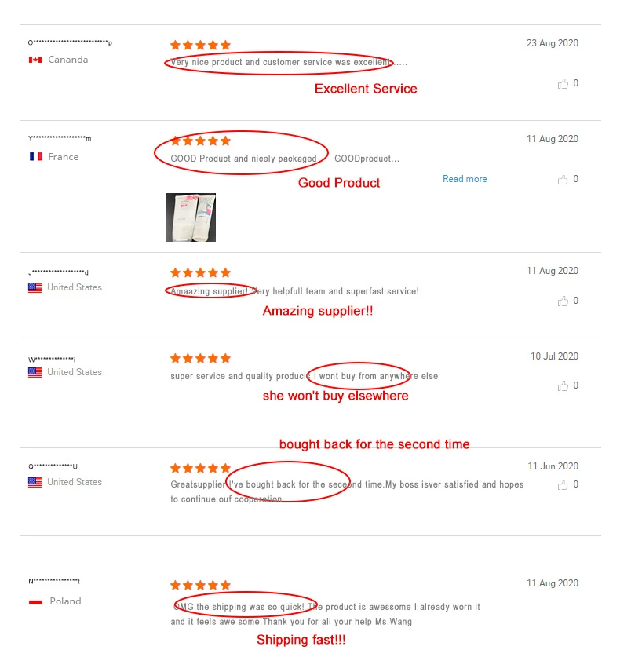Like the 'Amaazing supplier' review

pyautogui.click(x=563, y=301)
